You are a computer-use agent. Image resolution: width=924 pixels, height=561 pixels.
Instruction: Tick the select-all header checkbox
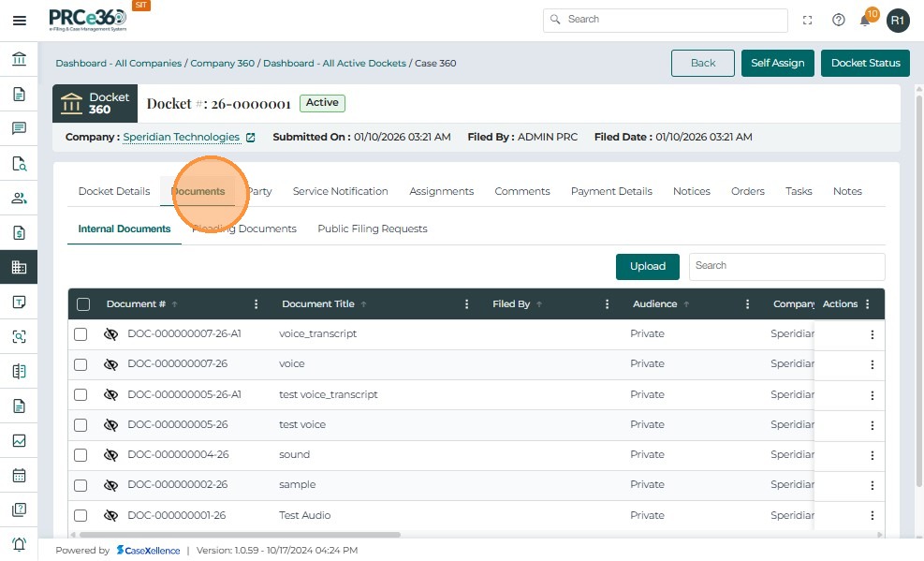(x=83, y=304)
